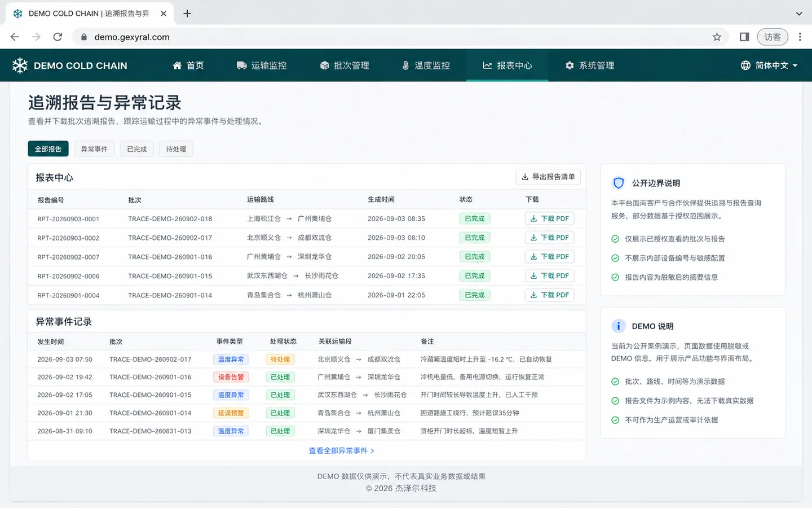Click the tab search chevron in the tab strip
Viewport: 812px width, 508px height.
pos(799,14)
